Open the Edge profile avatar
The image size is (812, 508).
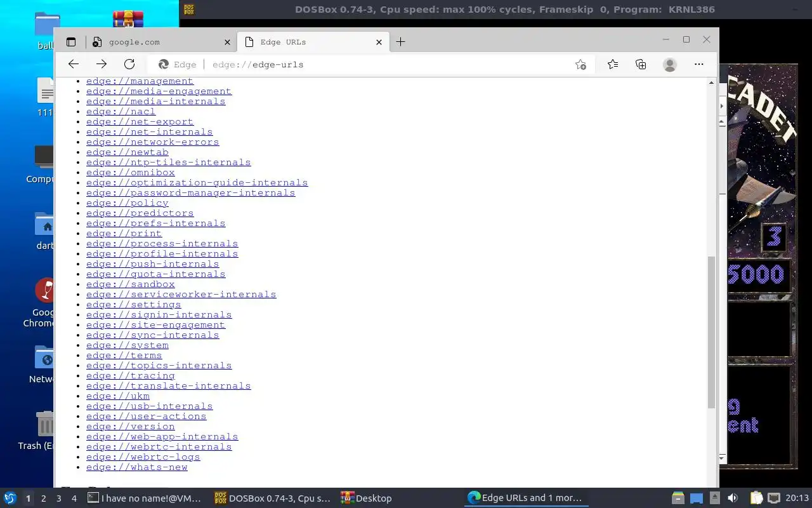[670, 64]
